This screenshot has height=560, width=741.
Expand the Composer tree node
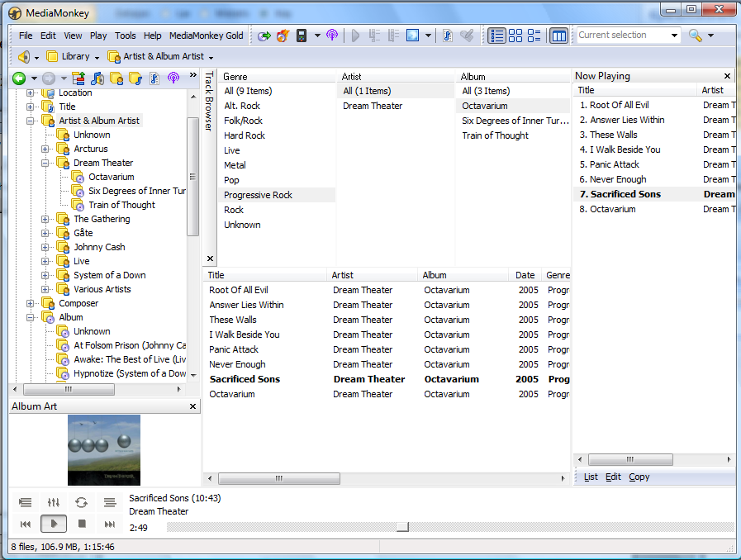pos(30,303)
